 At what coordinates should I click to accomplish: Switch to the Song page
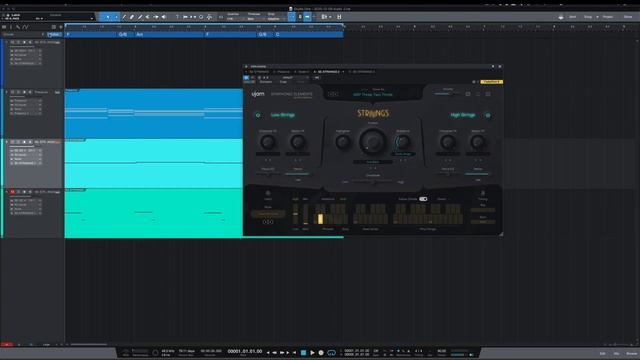[588, 17]
